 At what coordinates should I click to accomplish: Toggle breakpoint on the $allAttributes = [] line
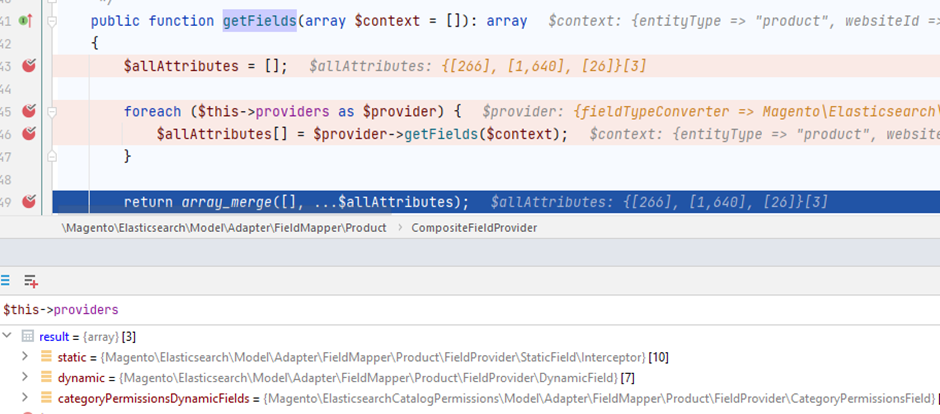tap(29, 66)
